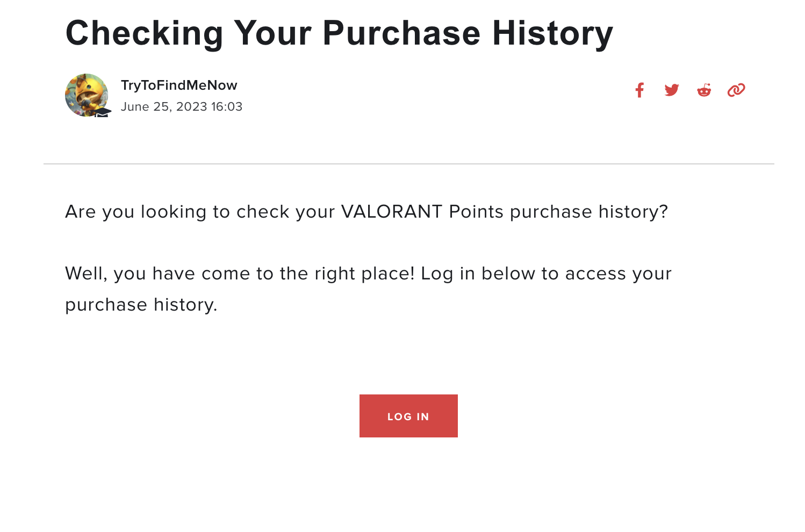Click the June 25, 2023 date
This screenshot has height=532, width=805.
(164, 107)
